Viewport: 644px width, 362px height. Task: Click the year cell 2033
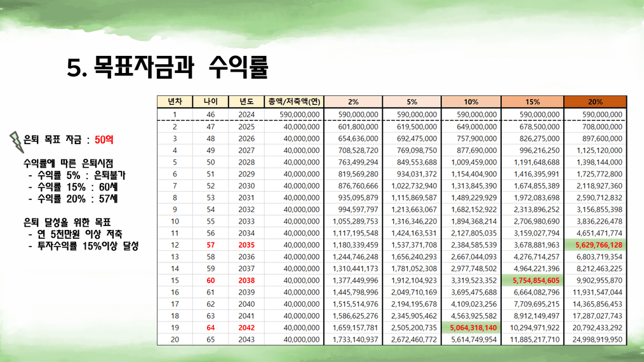point(246,222)
